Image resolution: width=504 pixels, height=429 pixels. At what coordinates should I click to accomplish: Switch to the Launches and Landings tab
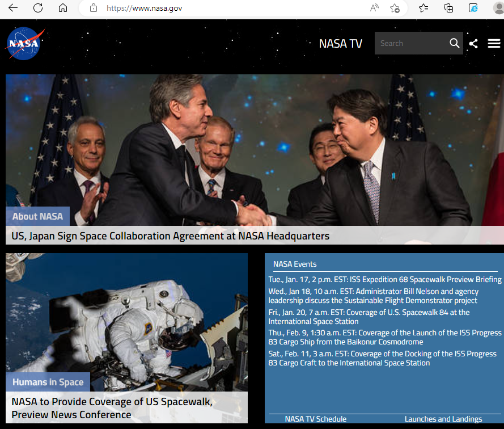coord(443,419)
